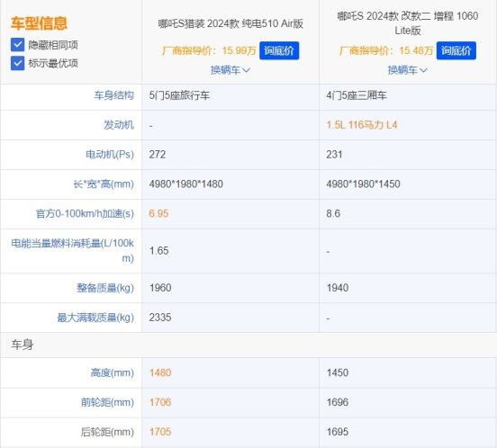
Task: Select the 4门5座三厢车 cell
Action: 357,95
